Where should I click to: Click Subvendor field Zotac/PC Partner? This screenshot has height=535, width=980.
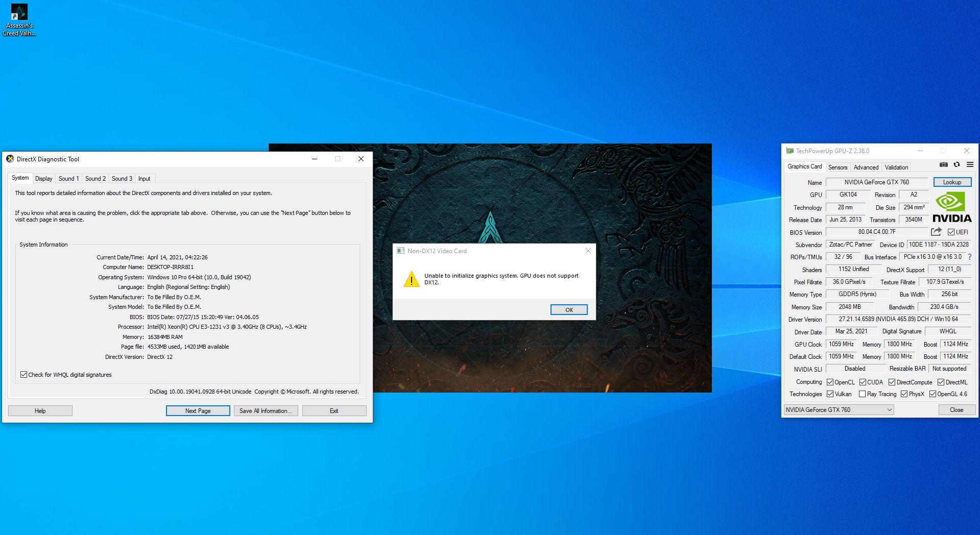click(x=850, y=245)
